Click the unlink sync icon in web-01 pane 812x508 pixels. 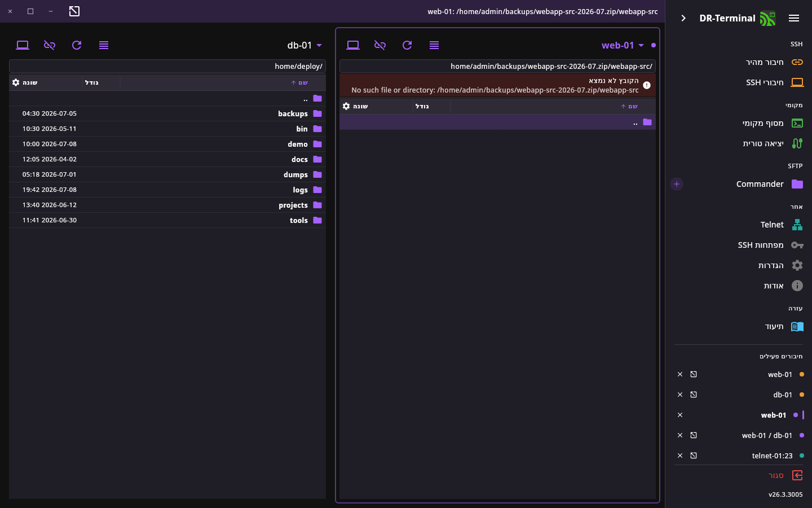(x=380, y=45)
